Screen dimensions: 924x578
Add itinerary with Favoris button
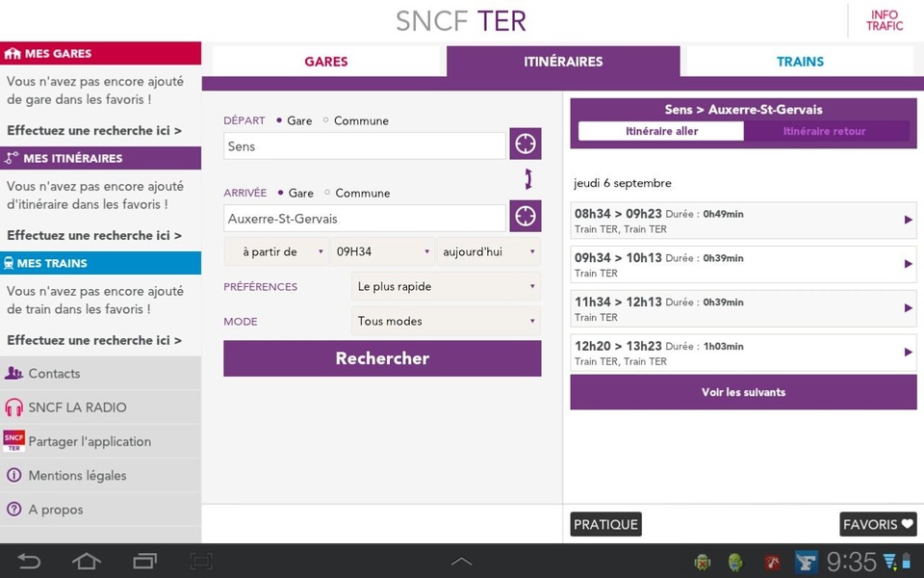878,524
